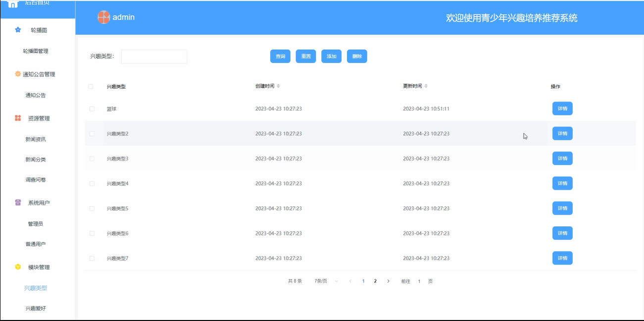Click the 操作 column header
644x321 pixels.
555,87
